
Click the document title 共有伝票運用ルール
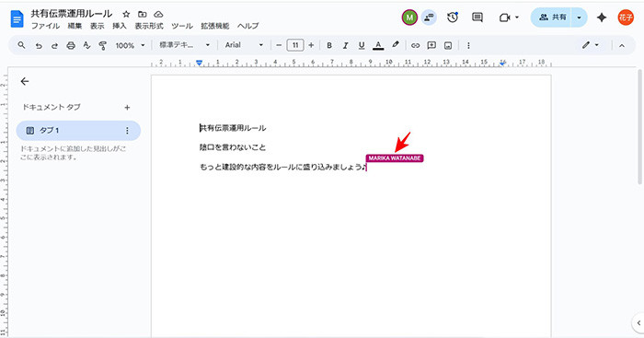click(x=72, y=14)
